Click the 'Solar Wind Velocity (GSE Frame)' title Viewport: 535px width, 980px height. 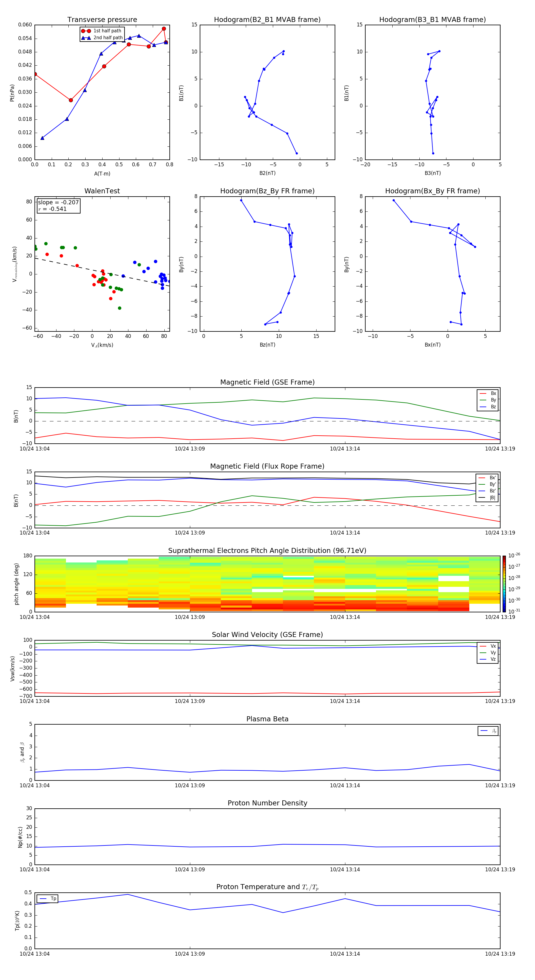pyautogui.click(x=267, y=635)
